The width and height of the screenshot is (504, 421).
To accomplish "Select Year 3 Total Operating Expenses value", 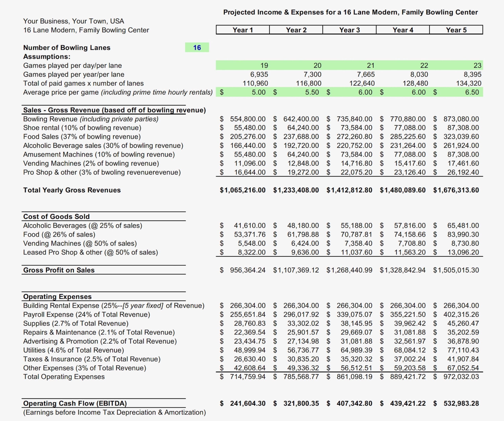I will click(x=349, y=376).
